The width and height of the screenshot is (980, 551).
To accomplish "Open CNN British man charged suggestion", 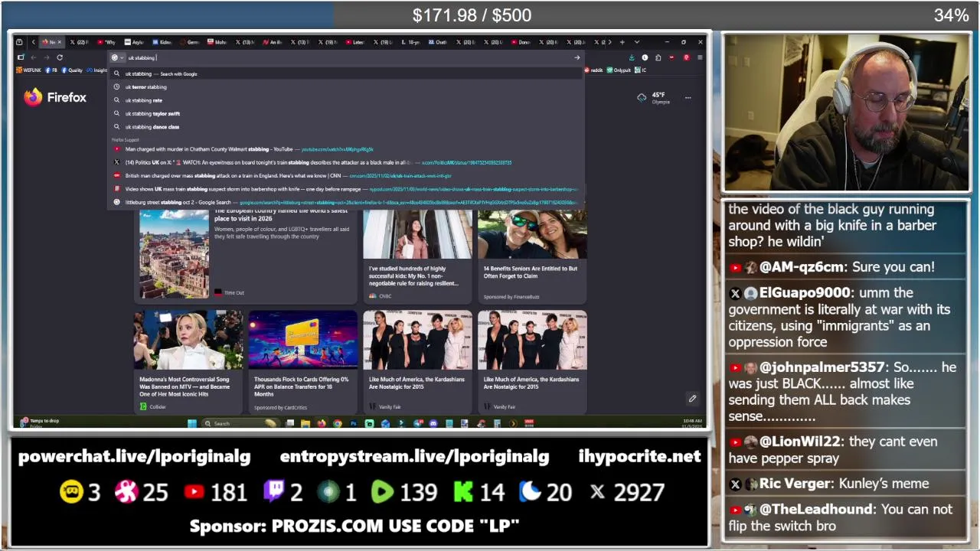I will click(347, 175).
